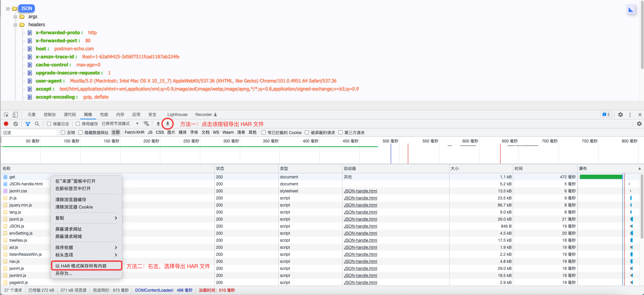Screen dimensions: 644x295
Task: Click the blue corner arrow icon
Action: [x=631, y=9]
